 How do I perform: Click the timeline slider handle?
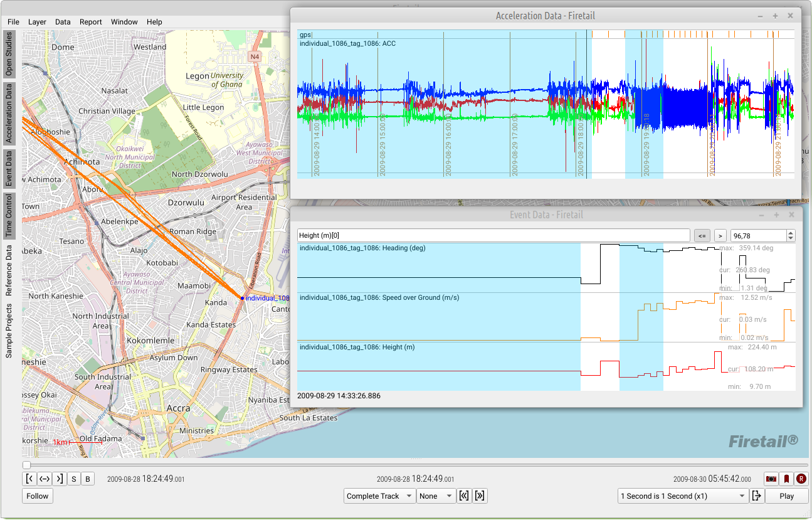click(26, 465)
